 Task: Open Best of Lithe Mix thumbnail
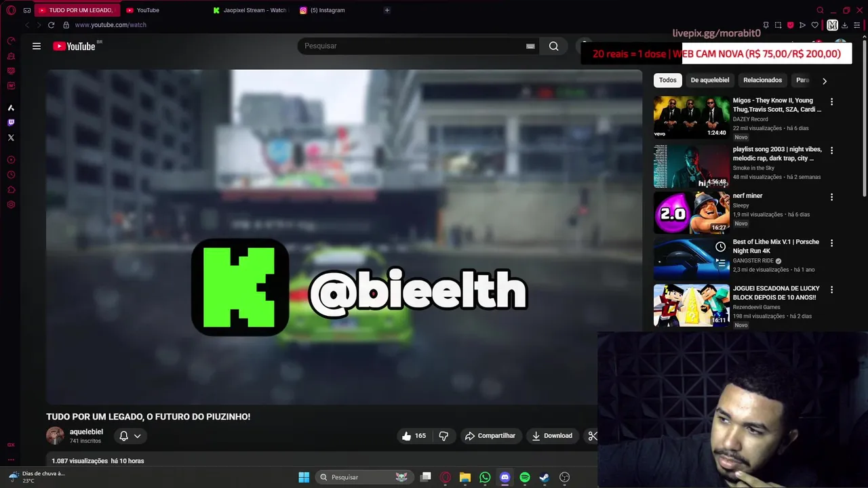tap(692, 259)
